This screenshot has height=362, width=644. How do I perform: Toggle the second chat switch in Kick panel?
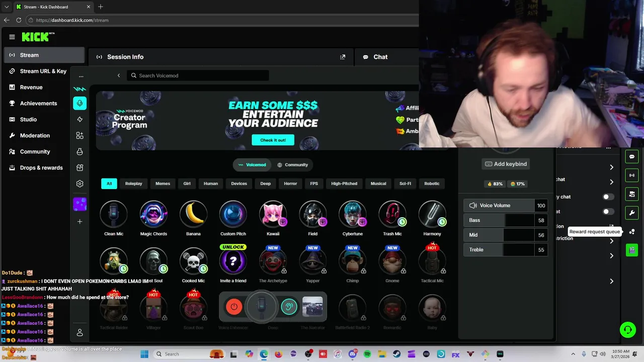click(608, 212)
